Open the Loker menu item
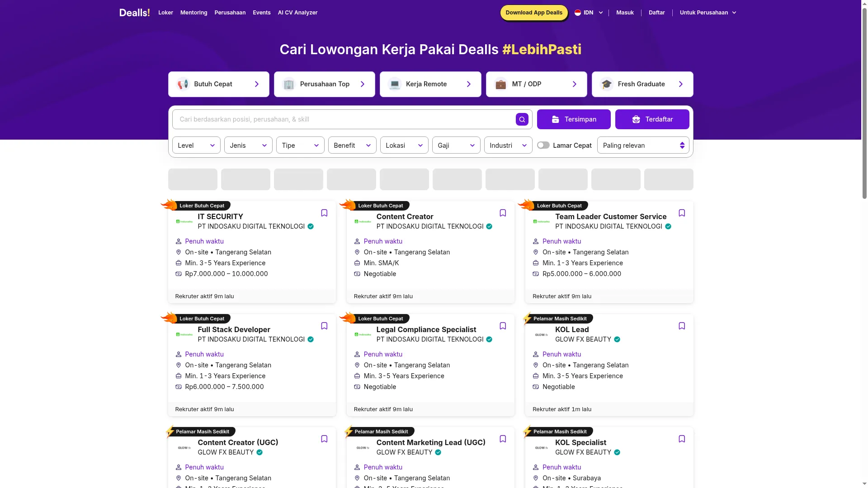The image size is (868, 488). [165, 13]
